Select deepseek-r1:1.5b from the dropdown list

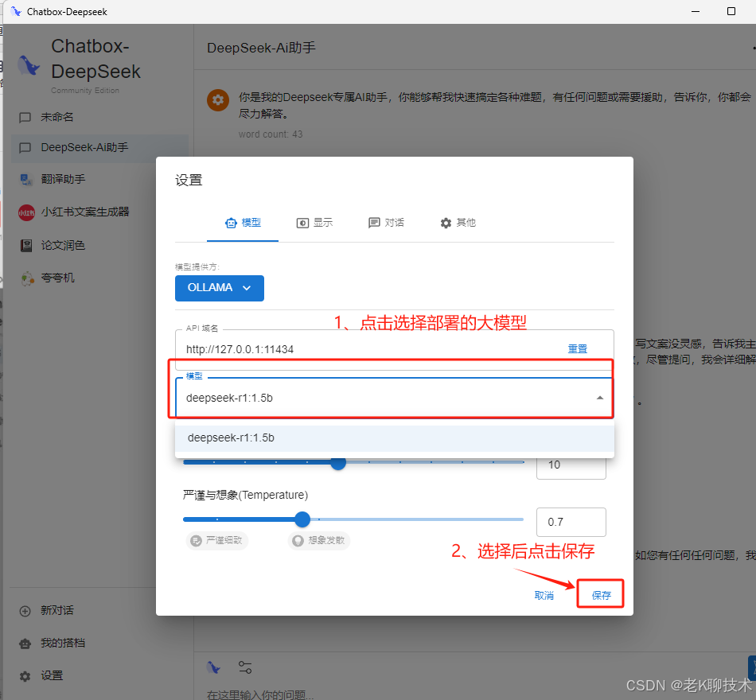click(395, 437)
